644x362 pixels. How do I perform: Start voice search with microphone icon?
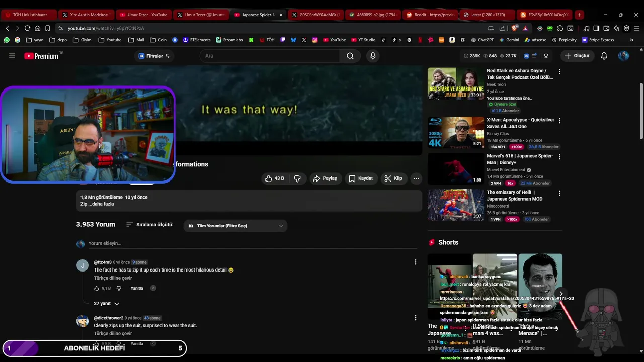point(373,56)
